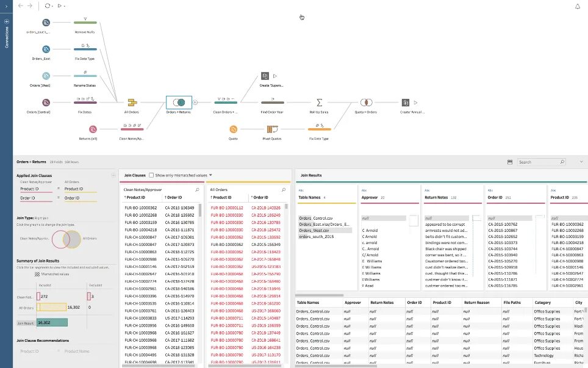
Task: Open the alerts bell icon
Action: pos(578,6)
